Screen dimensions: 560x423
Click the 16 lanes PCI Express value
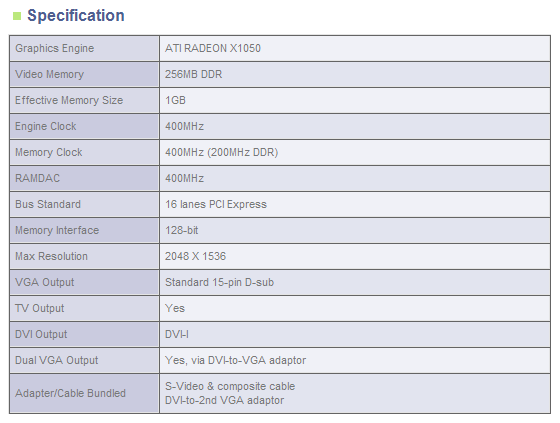[x=216, y=204]
